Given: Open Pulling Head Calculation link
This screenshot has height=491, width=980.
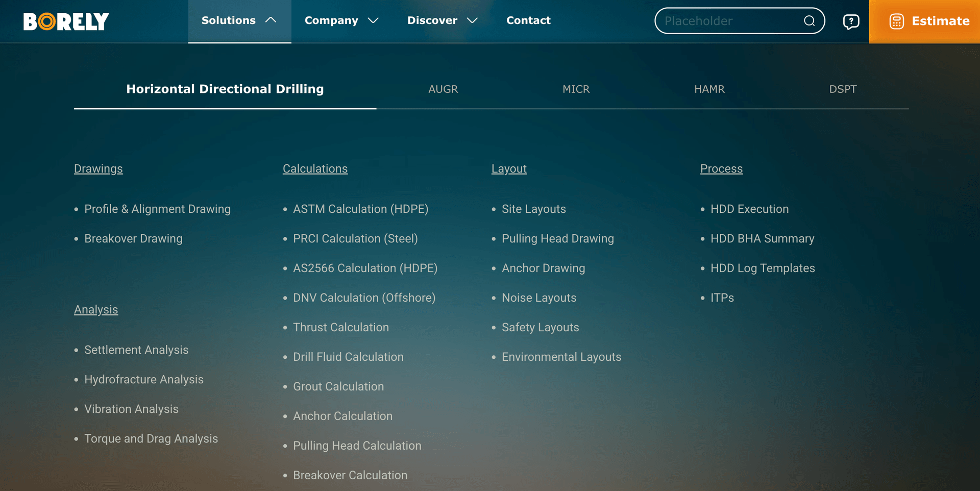Looking at the screenshot, I should (x=357, y=446).
